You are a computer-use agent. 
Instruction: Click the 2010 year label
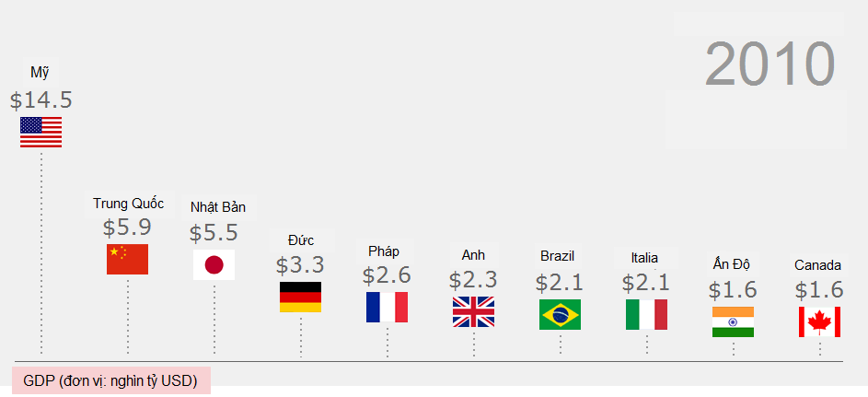tap(770, 64)
